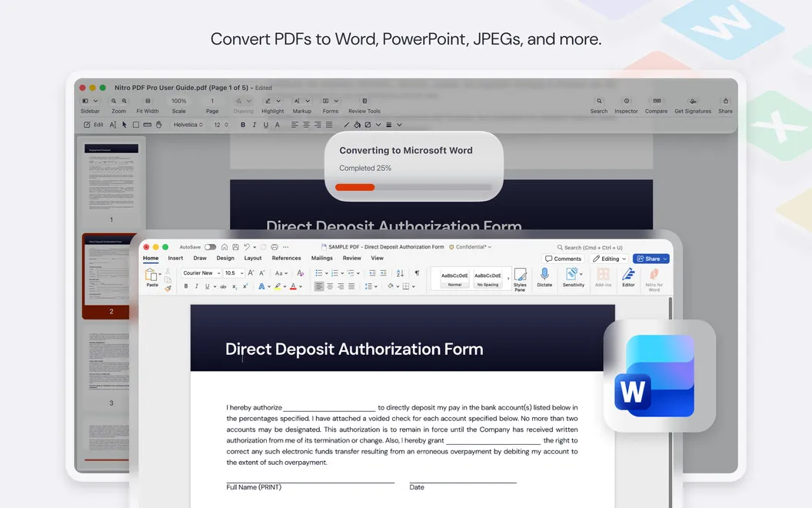The height and width of the screenshot is (508, 812).
Task: Click the Search magnifier in Nitro toolbar
Action: [599, 101]
